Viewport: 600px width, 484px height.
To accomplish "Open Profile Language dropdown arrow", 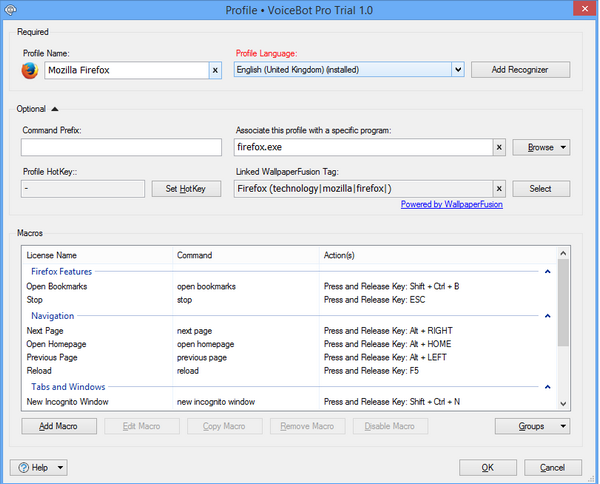I will point(458,70).
